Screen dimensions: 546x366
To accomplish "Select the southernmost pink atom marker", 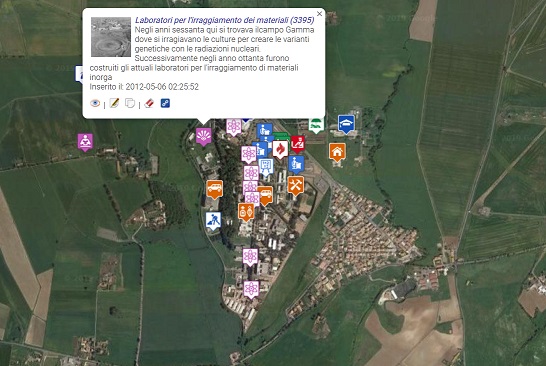I will click(251, 289).
